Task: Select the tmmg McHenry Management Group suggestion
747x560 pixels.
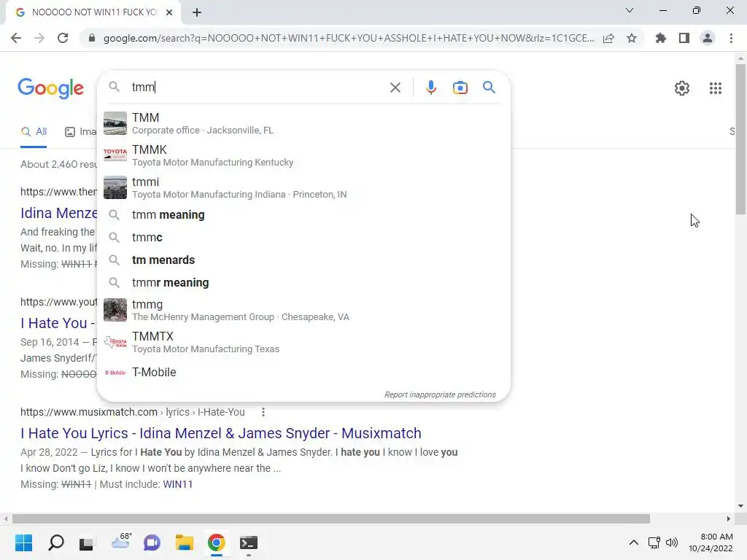Action: point(303,310)
